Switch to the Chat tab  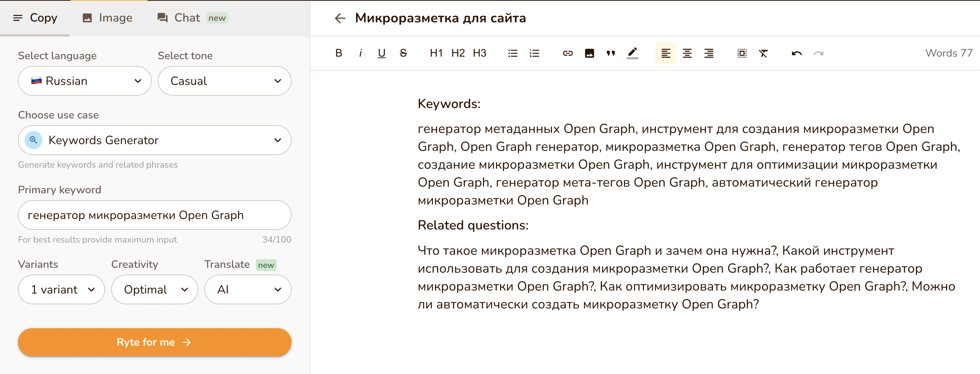(187, 18)
